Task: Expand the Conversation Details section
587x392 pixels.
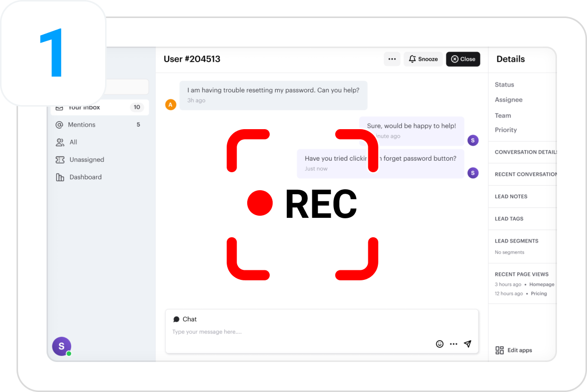Action: click(x=525, y=152)
